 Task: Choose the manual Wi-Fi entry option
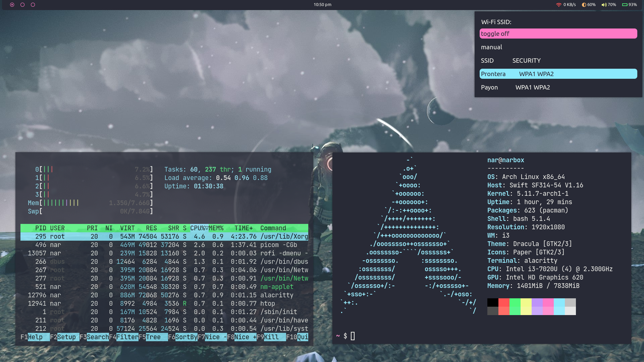[491, 47]
